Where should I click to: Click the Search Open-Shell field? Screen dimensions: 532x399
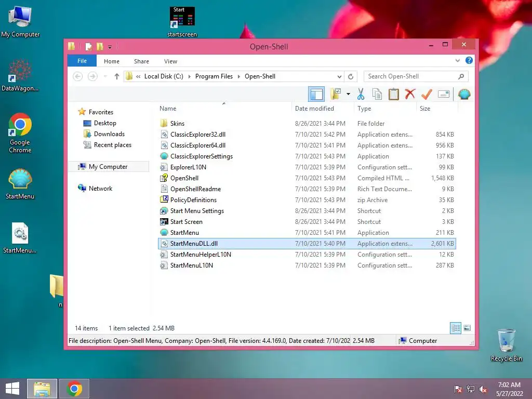pos(416,76)
